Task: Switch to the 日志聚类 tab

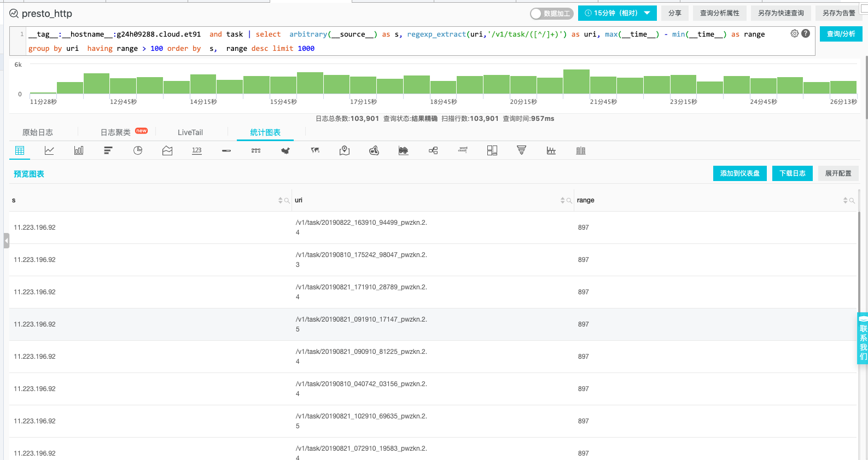Action: click(x=115, y=132)
